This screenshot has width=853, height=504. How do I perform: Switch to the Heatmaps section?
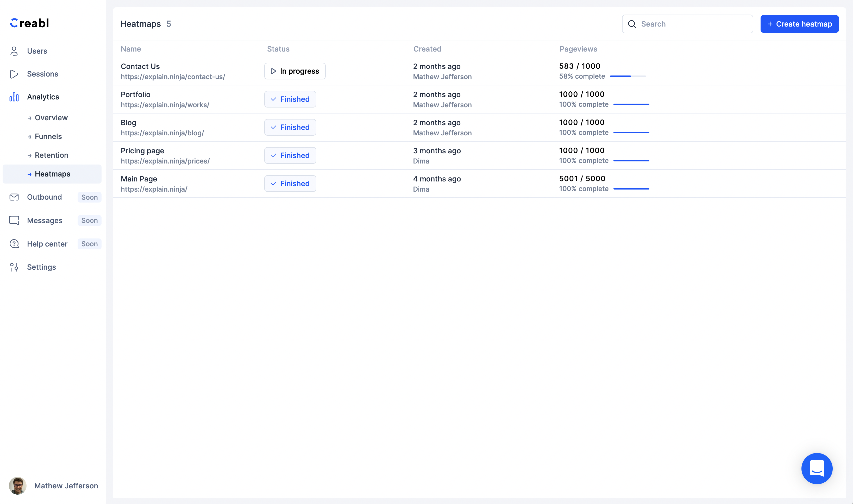click(x=52, y=174)
